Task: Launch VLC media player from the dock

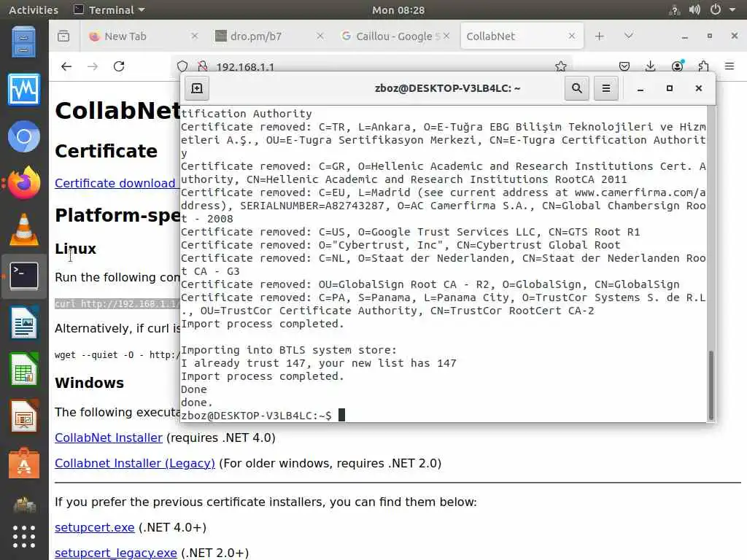Action: coord(24,230)
